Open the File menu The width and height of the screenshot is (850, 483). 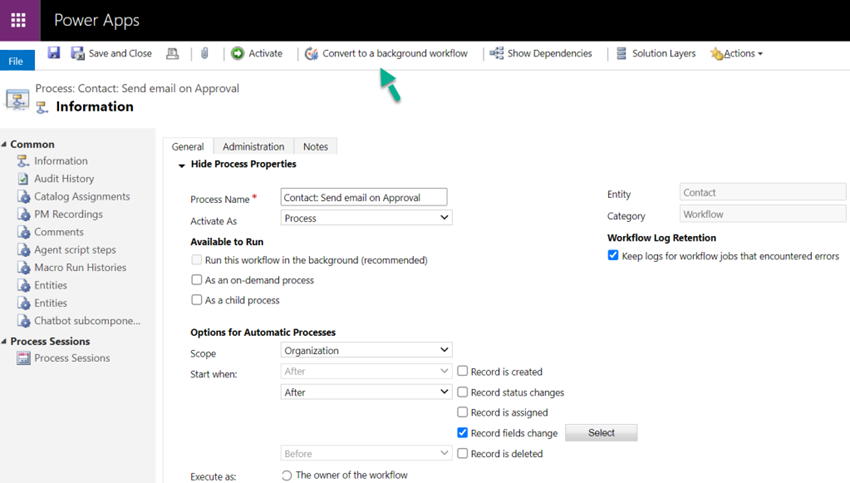click(x=16, y=61)
